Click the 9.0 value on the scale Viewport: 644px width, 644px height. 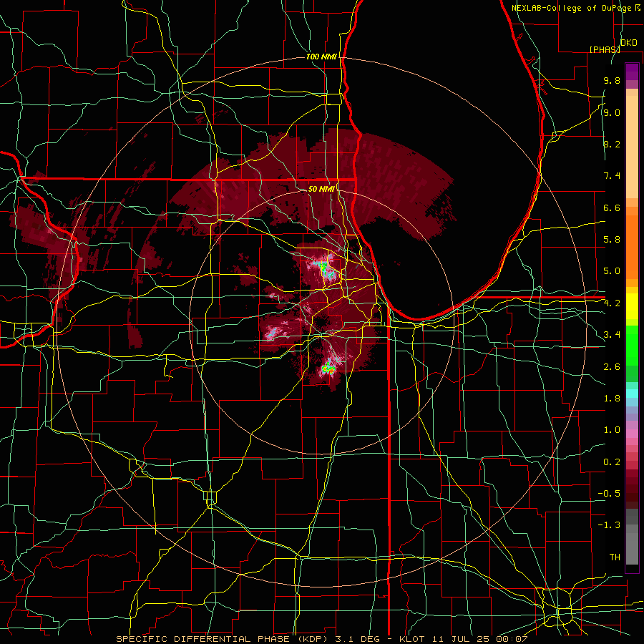pyautogui.click(x=612, y=112)
